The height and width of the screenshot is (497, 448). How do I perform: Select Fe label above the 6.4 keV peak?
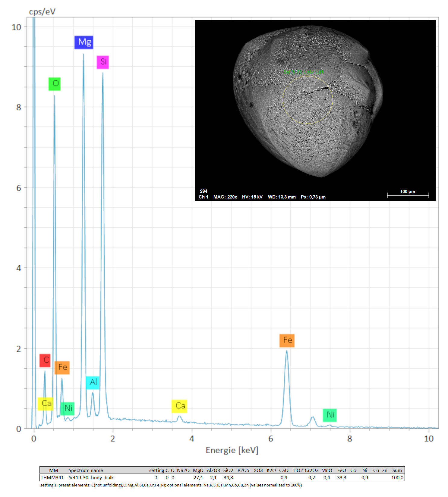[287, 340]
